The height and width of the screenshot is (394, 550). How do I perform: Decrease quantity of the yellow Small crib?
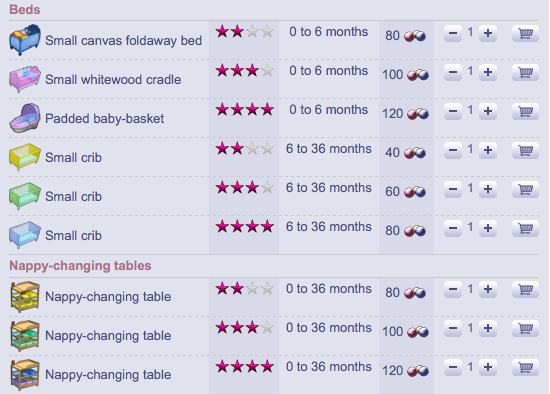coord(452,151)
